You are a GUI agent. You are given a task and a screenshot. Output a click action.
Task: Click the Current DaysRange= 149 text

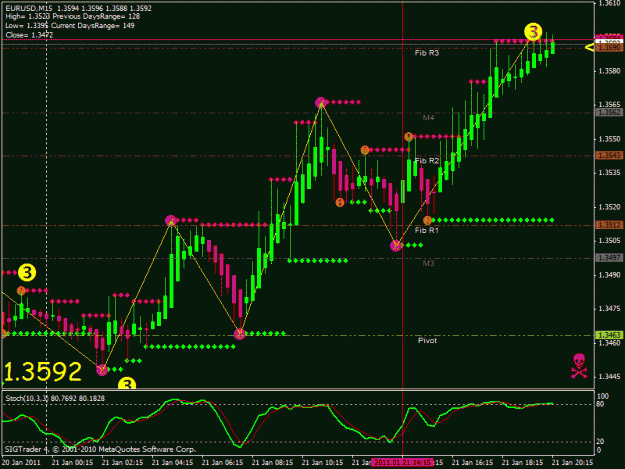pyautogui.click(x=92, y=26)
